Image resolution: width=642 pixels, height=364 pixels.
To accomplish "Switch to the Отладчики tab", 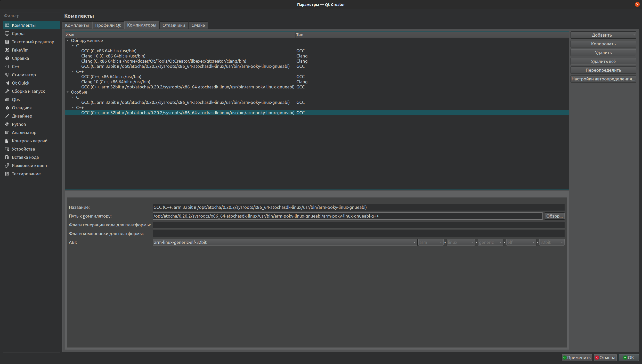I will pos(174,25).
